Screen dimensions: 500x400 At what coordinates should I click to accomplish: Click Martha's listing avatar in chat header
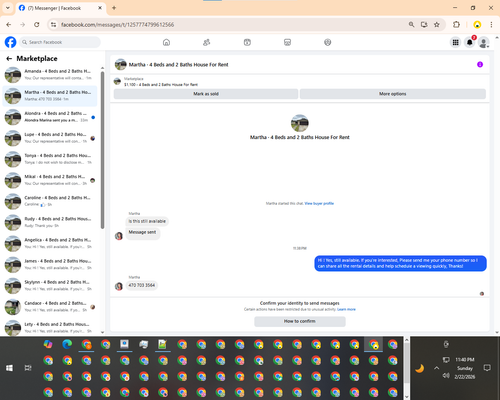pos(120,64)
